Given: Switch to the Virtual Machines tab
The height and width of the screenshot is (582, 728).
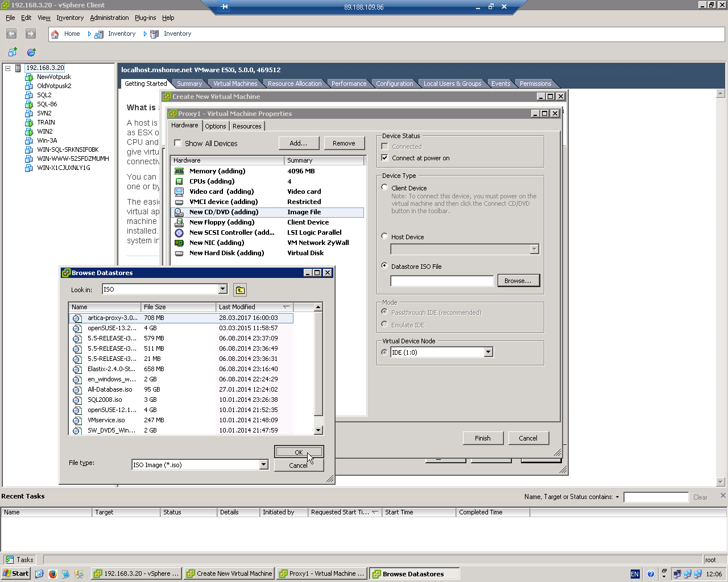Looking at the screenshot, I should [x=235, y=84].
